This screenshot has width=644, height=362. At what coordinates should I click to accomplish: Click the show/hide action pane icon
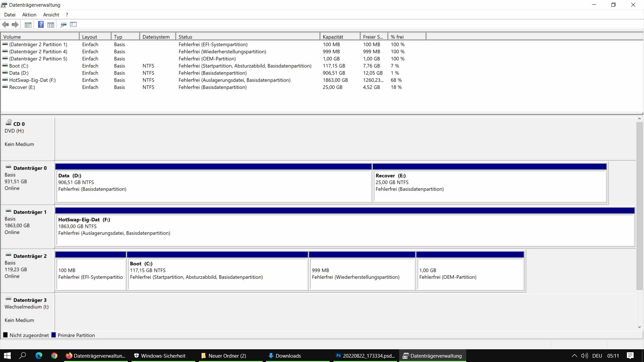(x=51, y=24)
